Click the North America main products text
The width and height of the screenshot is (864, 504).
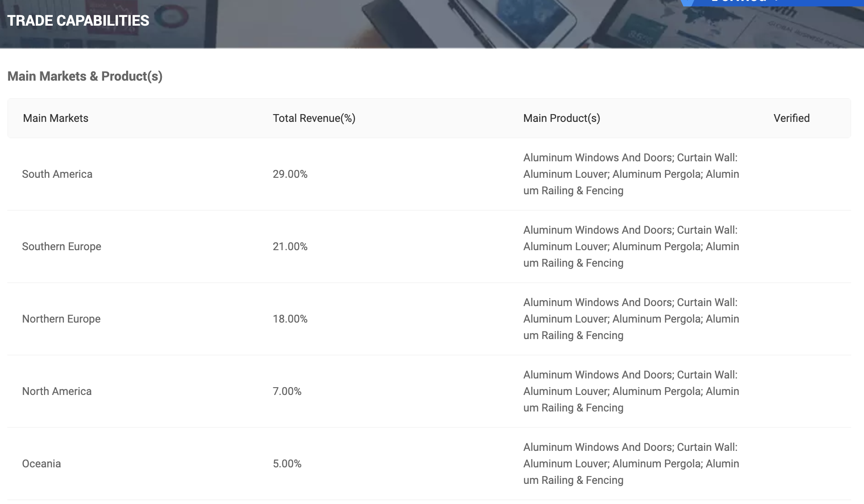631,391
